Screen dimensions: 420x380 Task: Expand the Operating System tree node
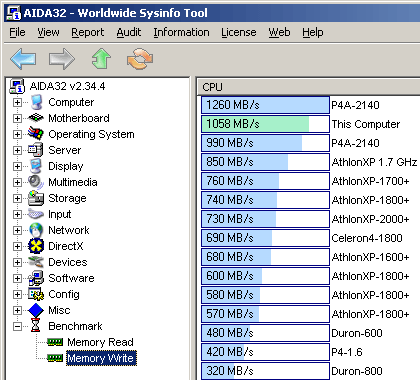(x=17, y=134)
